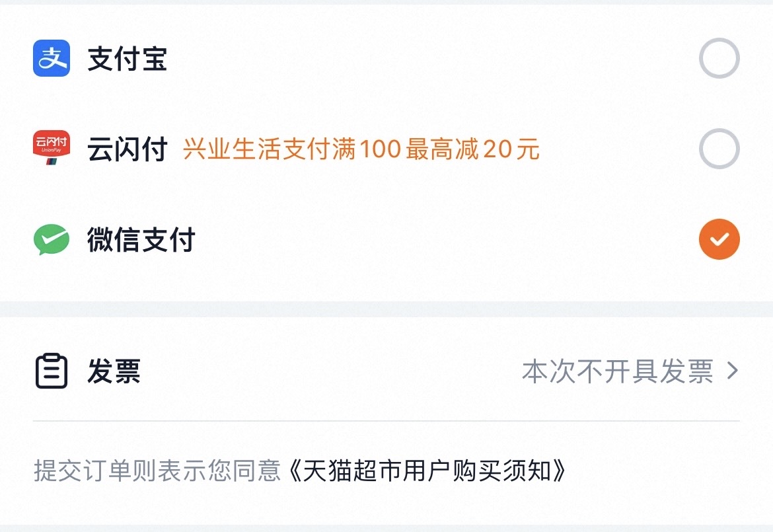Choose the 微信支付 payment label
The height and width of the screenshot is (532, 773).
[141, 240]
